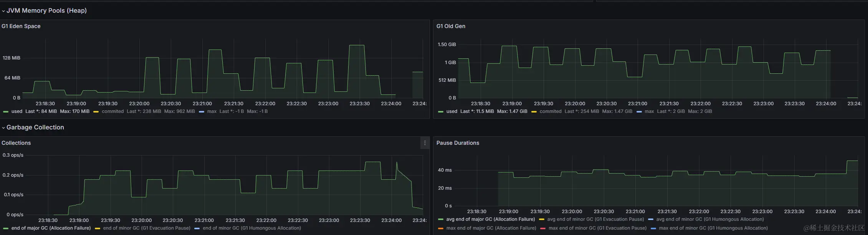The width and height of the screenshot is (868, 235).
Task: Toggle 'avg end of major GC (Allocation Failure)' series
Action: click(491, 219)
